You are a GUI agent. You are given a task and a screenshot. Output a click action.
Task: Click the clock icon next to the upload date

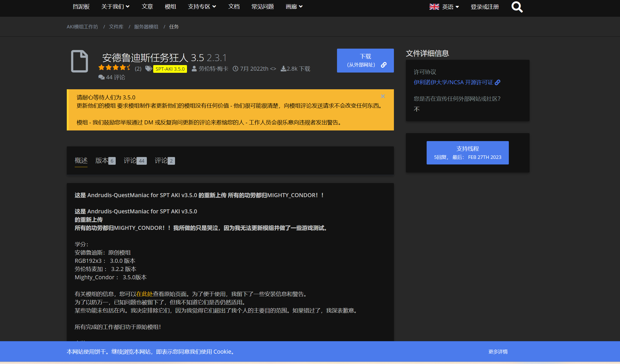click(235, 69)
